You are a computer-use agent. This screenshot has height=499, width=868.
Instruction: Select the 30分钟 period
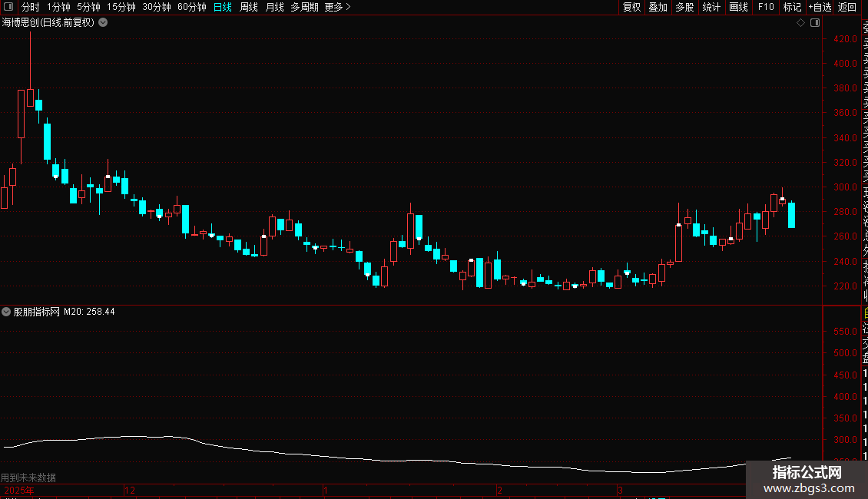pos(157,7)
